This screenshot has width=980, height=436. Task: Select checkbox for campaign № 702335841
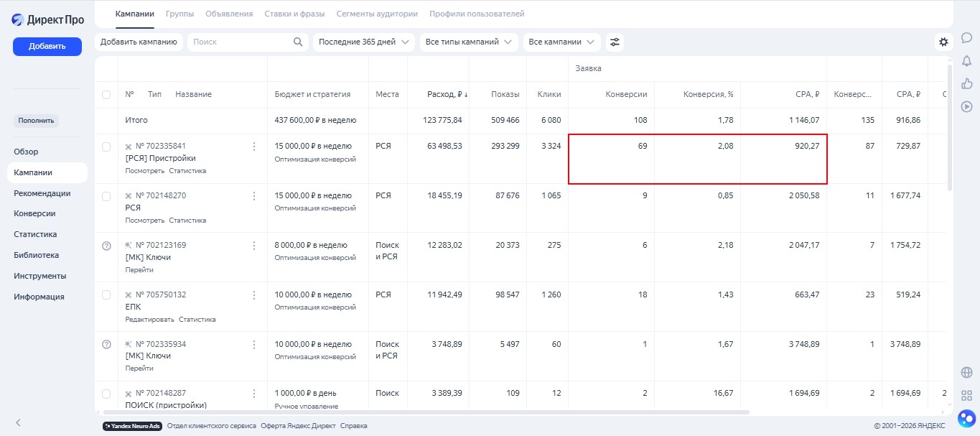click(x=106, y=147)
